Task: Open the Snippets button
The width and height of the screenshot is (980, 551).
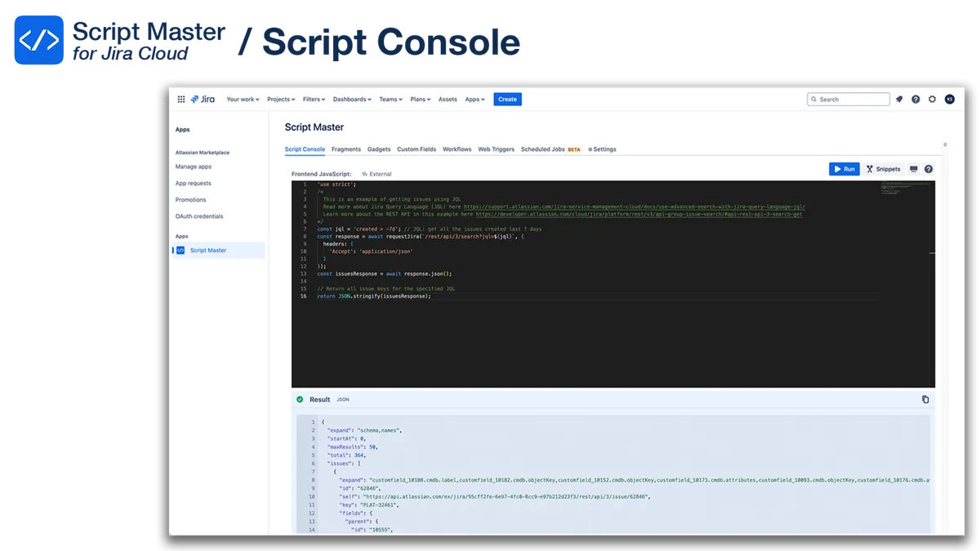Action: coord(884,169)
